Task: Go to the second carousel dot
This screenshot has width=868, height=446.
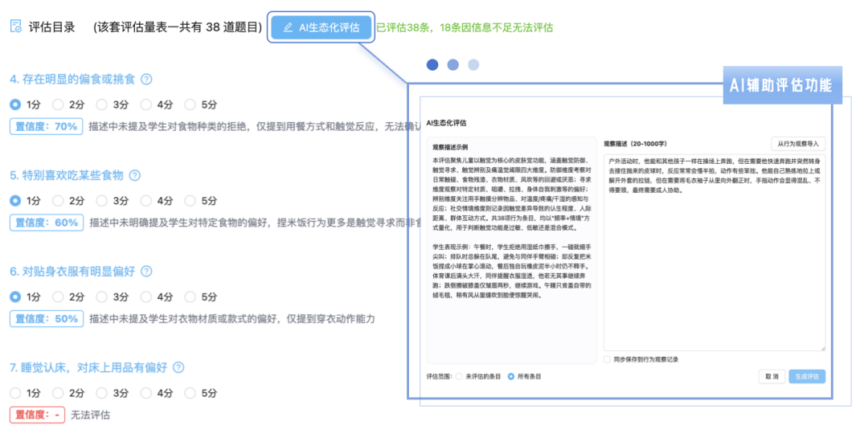Action: coord(452,65)
